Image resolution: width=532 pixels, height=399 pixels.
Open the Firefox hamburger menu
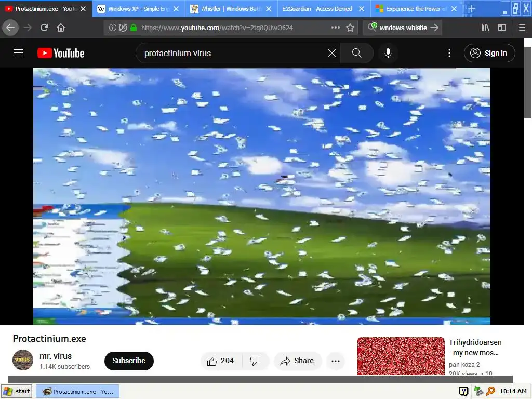tap(522, 28)
